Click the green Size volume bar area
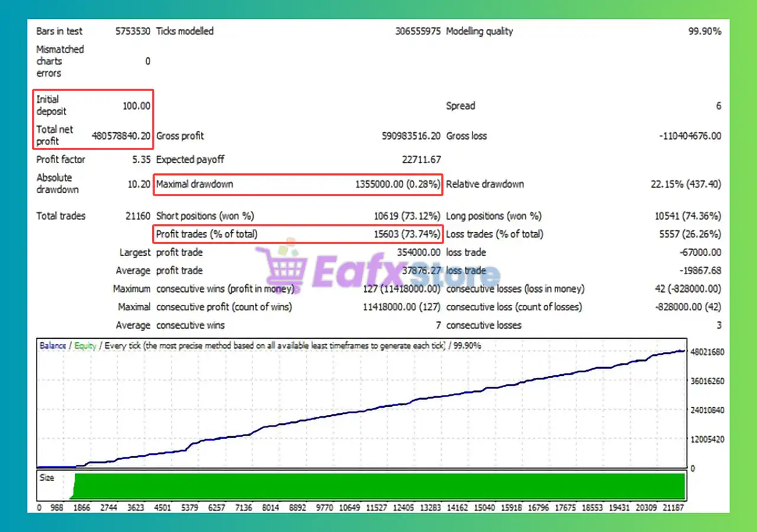 point(378,486)
